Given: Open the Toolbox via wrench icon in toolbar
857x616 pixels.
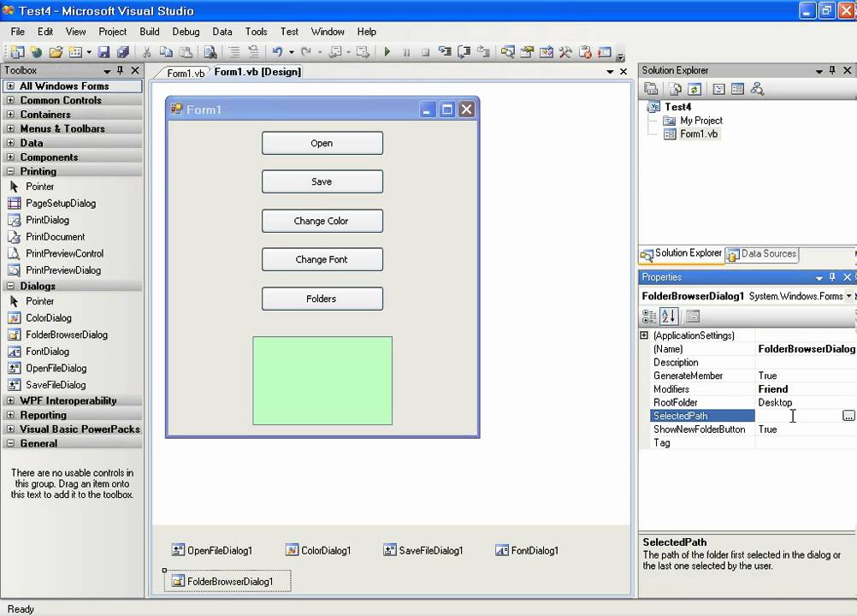Looking at the screenshot, I should pos(565,52).
